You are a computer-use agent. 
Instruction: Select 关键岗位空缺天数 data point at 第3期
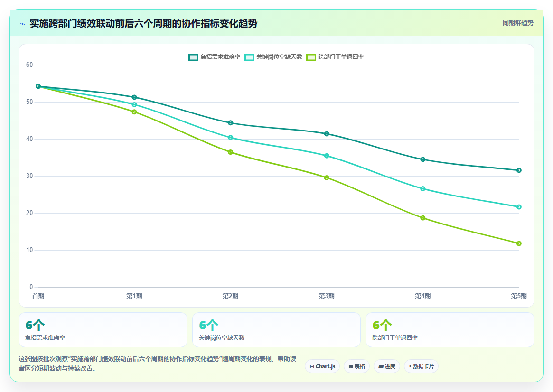[327, 156]
